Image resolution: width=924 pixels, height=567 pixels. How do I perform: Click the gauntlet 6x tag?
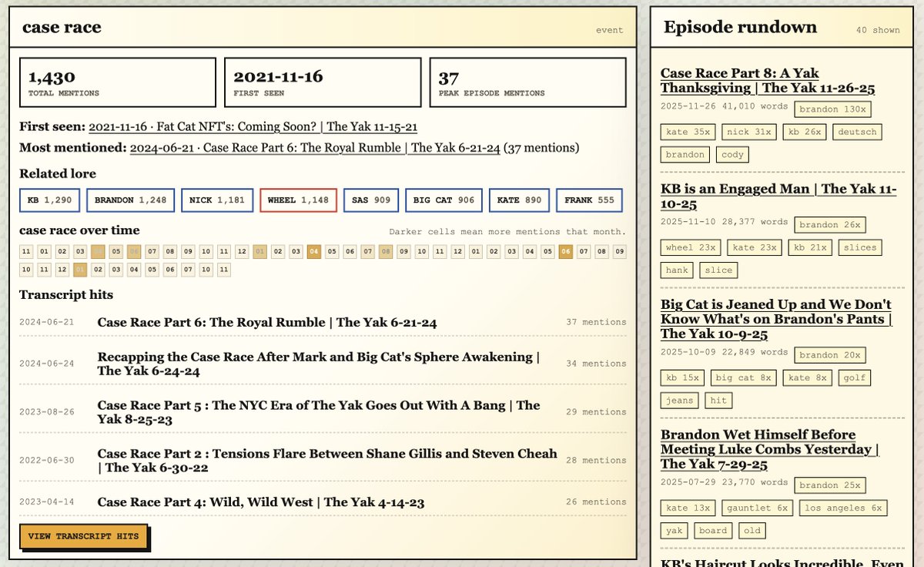(x=756, y=508)
